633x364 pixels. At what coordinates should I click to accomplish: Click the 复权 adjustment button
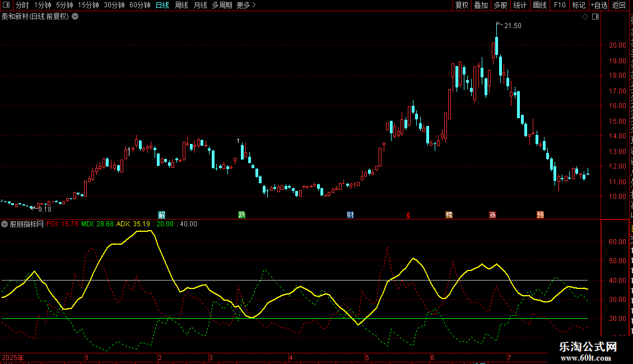click(462, 5)
